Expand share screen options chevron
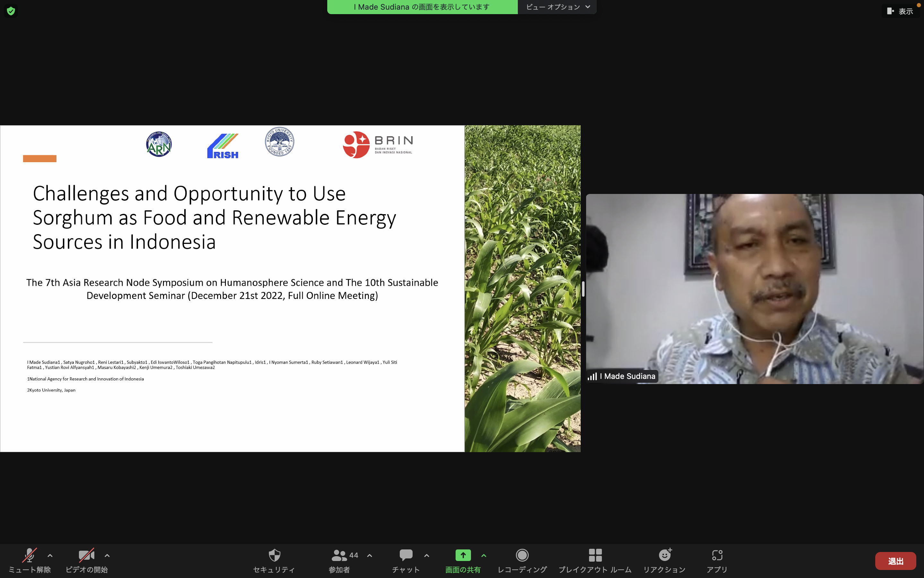Viewport: 924px width, 578px height. click(484, 556)
